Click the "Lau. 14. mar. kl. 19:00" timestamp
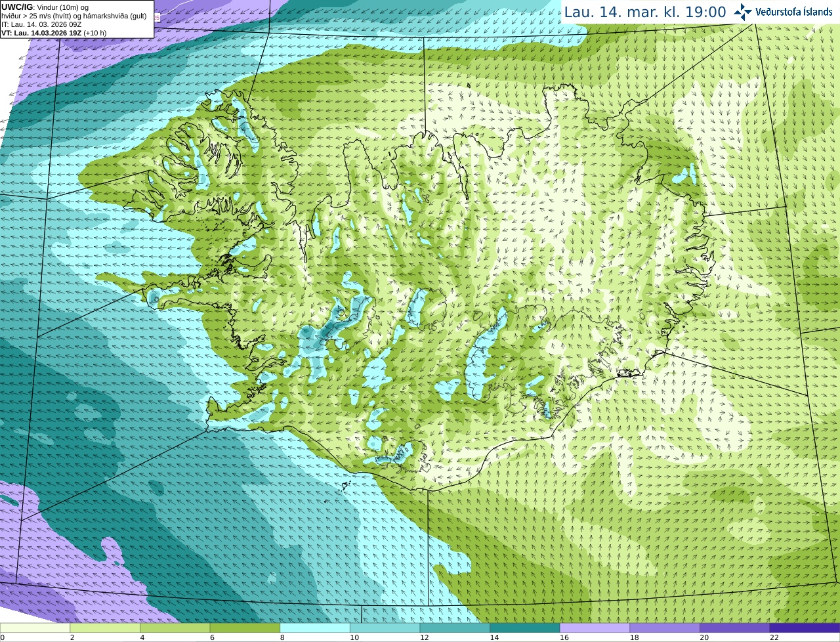Viewport: 840px width, 642px height. coord(645,12)
